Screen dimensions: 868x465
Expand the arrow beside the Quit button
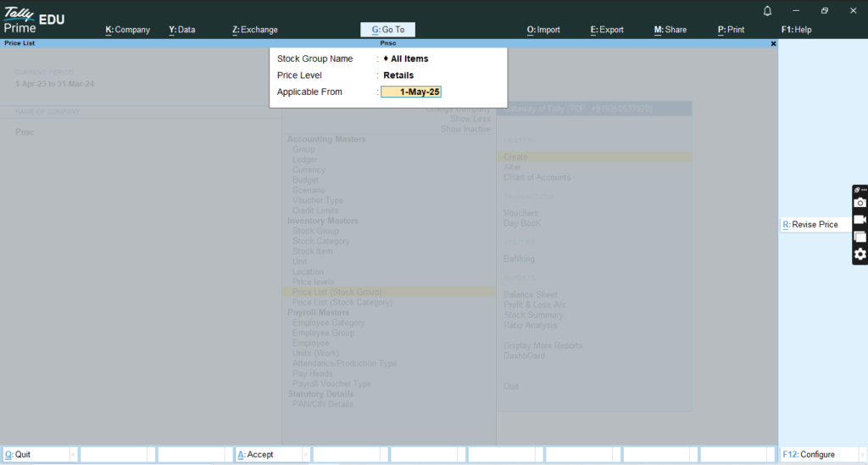pyautogui.click(x=73, y=455)
